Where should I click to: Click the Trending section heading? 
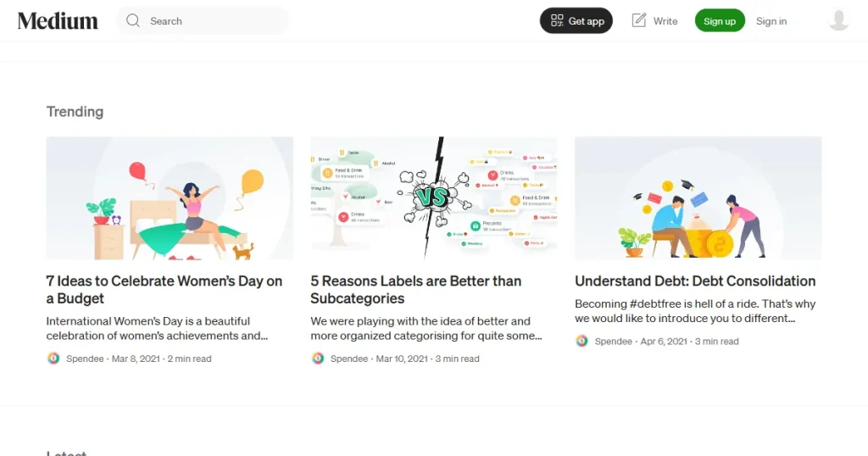(75, 112)
